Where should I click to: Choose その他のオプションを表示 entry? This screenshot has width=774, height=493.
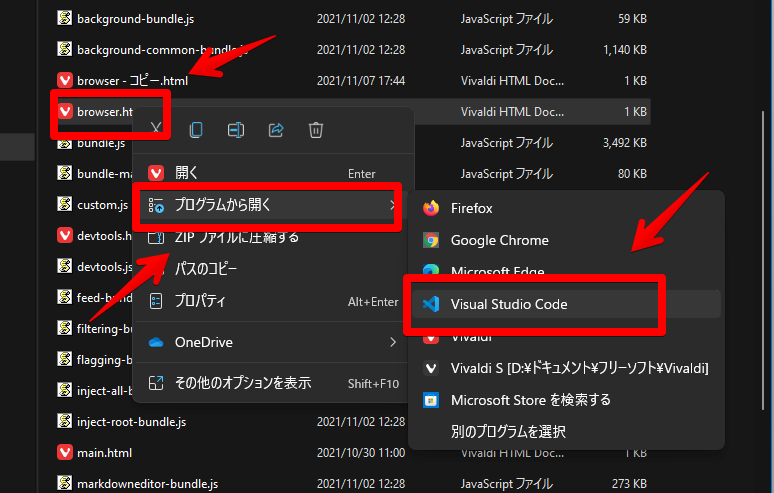point(271,383)
